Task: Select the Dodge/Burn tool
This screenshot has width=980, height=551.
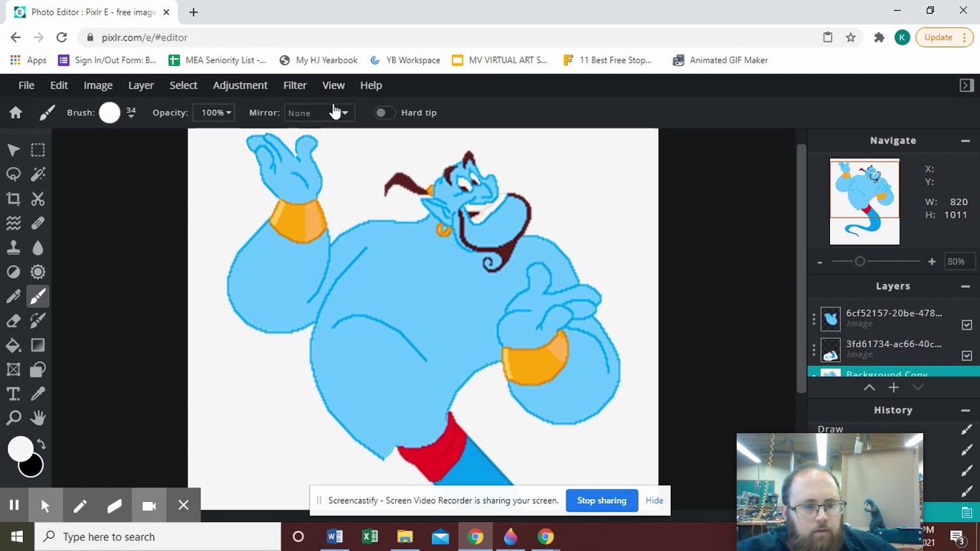Action: coord(13,272)
